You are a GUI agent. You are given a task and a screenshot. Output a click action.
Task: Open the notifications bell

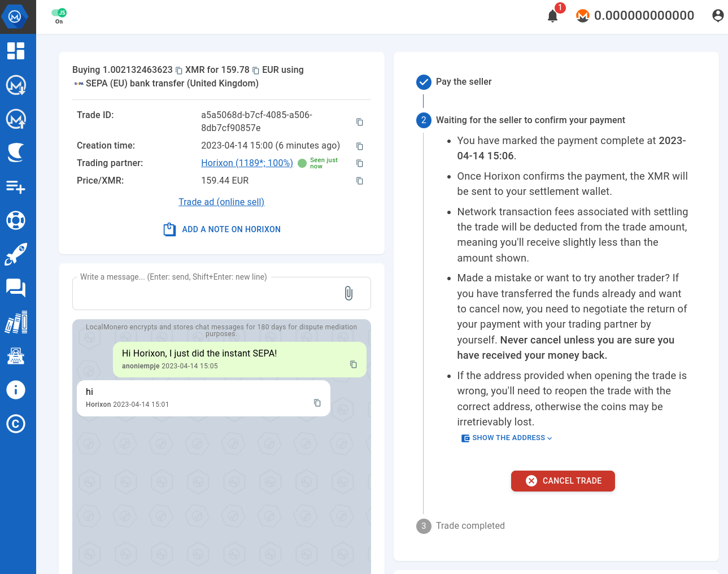click(552, 16)
